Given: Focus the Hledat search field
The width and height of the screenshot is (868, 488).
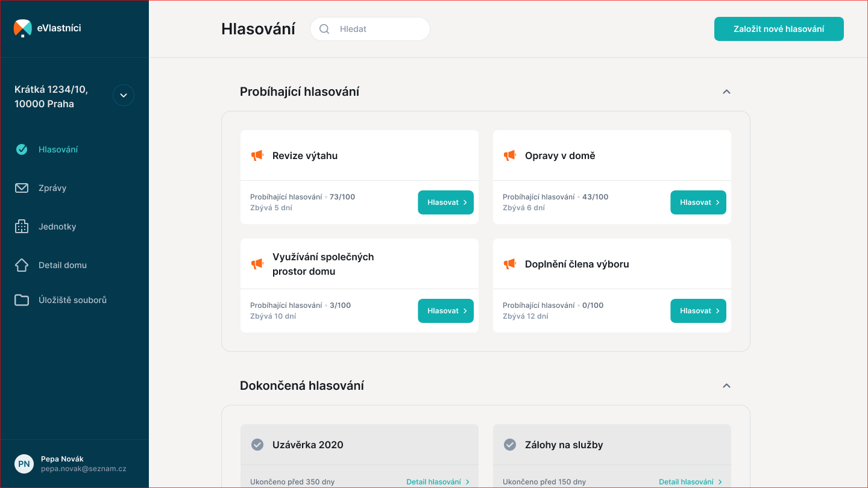Looking at the screenshot, I should pos(380,29).
